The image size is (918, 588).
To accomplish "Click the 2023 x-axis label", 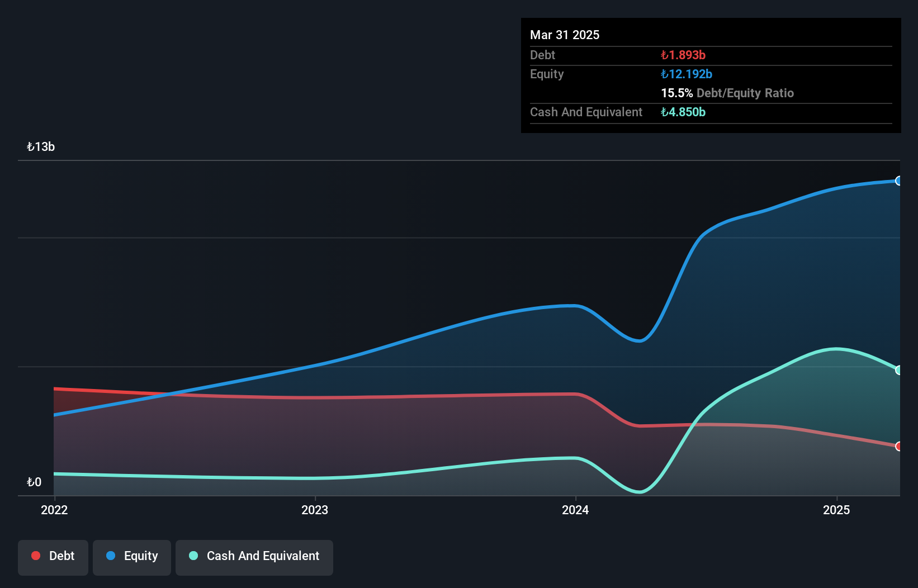I will [315, 510].
